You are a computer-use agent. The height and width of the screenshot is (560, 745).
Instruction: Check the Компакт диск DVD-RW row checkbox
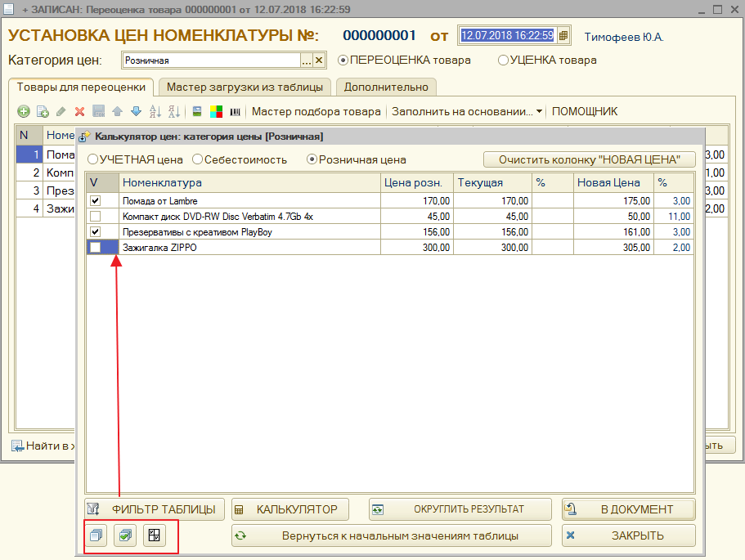tap(96, 217)
